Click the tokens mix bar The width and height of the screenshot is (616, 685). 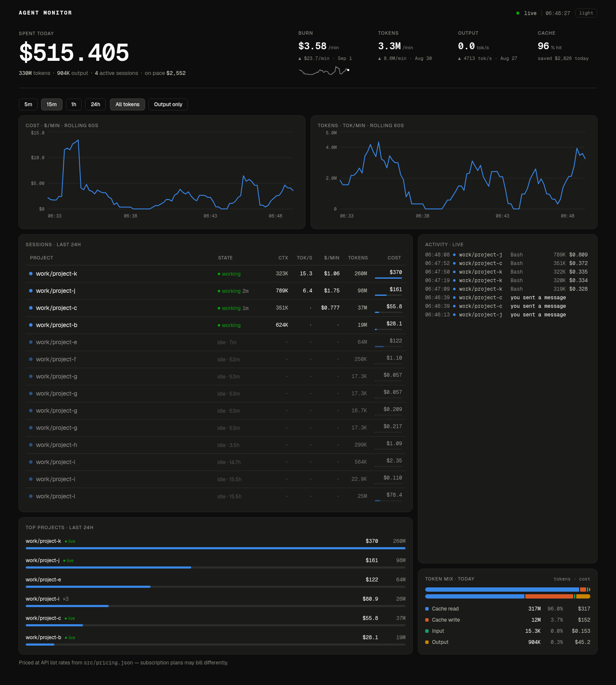point(508,590)
